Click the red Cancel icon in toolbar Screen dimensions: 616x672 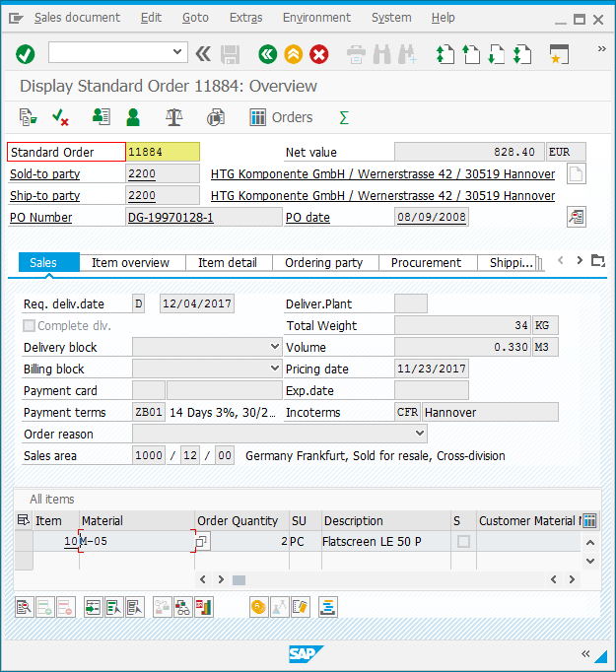point(318,53)
